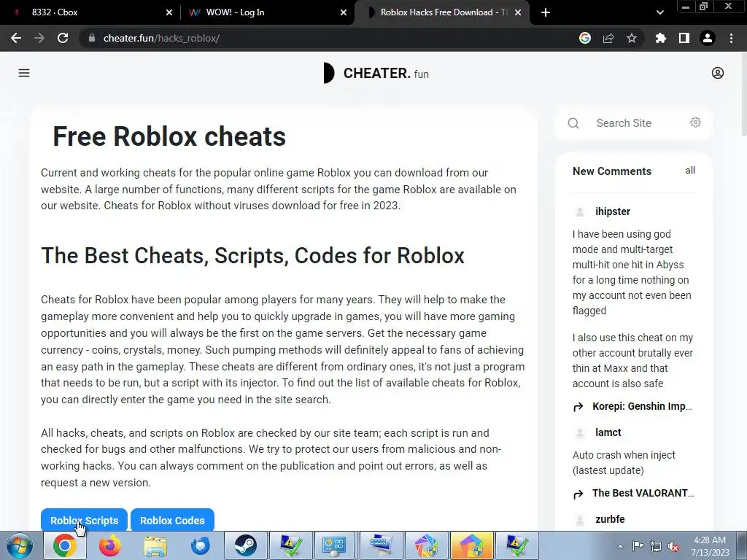Launch Steam from the taskbar
Image resolution: width=747 pixels, height=560 pixels.
(246, 545)
